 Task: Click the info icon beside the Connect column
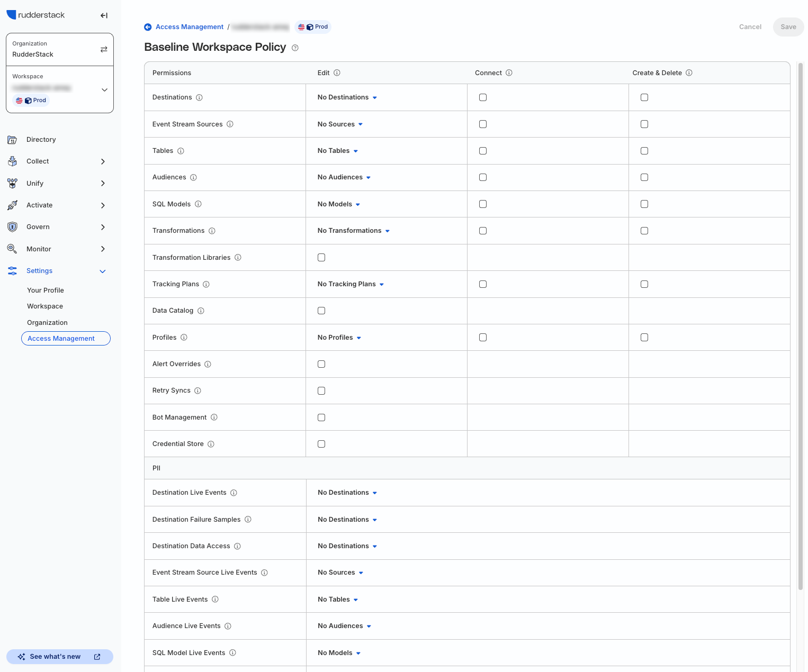tap(509, 73)
